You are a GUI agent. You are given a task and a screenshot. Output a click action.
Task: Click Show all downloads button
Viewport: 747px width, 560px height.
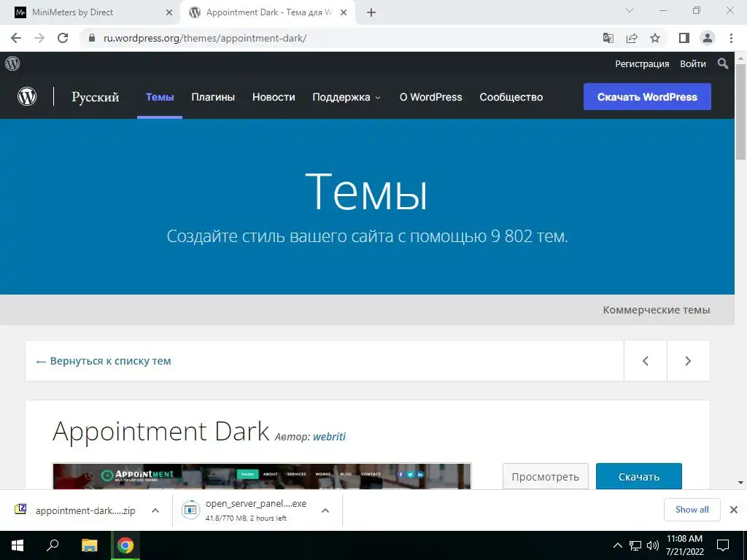[x=692, y=510]
